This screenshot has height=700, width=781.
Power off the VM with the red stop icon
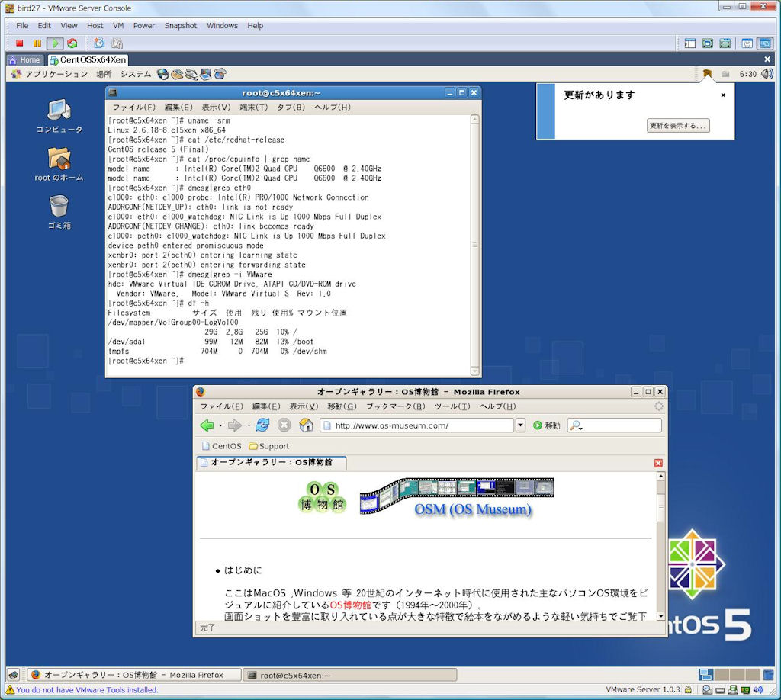19,43
